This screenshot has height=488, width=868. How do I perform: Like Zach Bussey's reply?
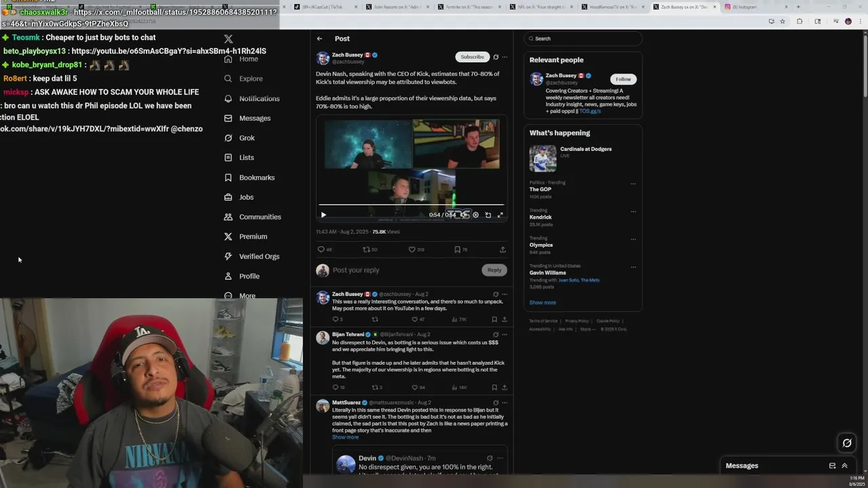pyautogui.click(x=414, y=319)
